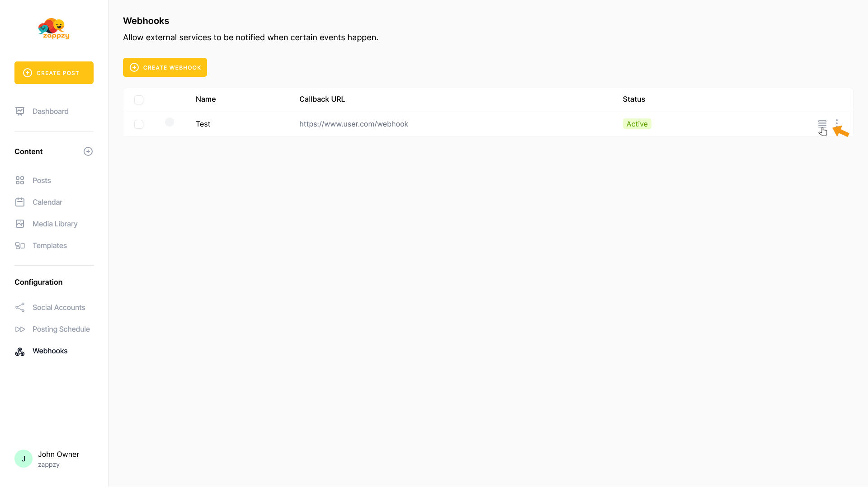
Task: Click the webhook callback URL text
Action: pos(354,124)
